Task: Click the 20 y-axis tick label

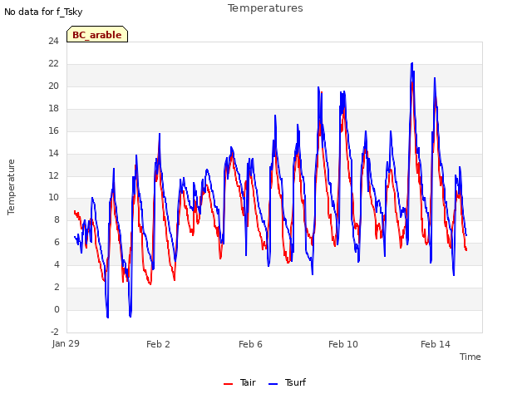Action: [53, 86]
